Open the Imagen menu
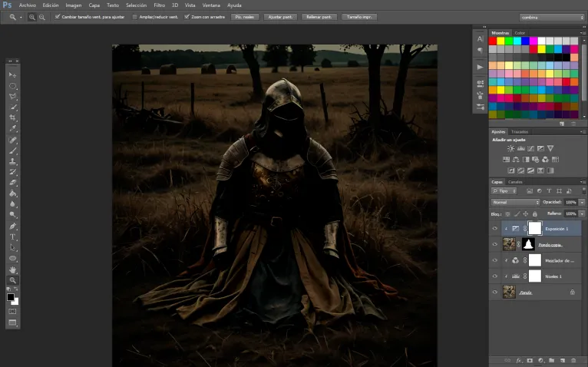 tap(74, 5)
